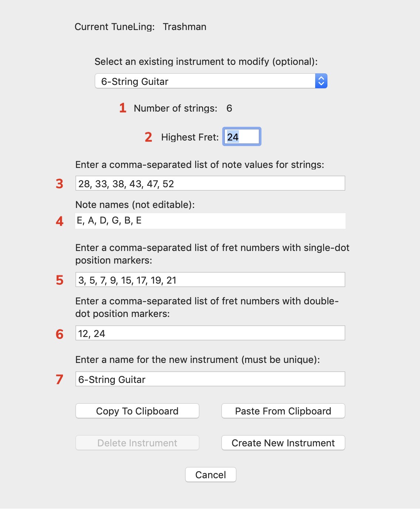Image resolution: width=420 pixels, height=509 pixels.
Task: Click the single-dot fret markers field
Action: [210, 280]
